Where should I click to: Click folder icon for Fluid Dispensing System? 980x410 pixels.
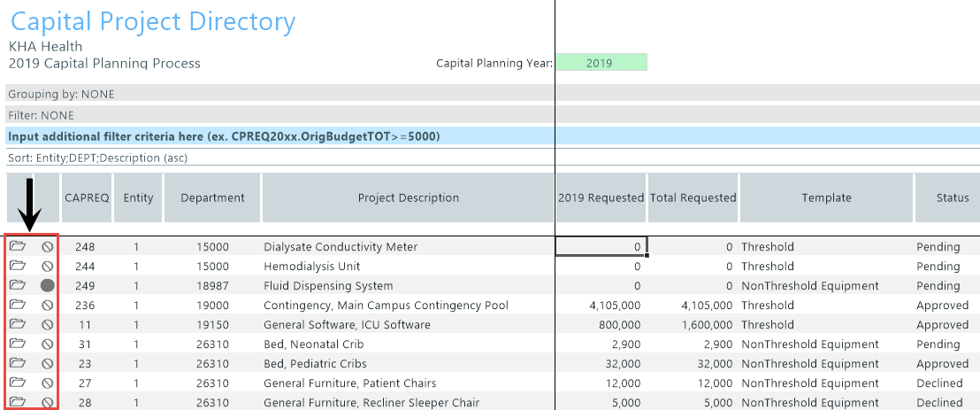tap(17, 285)
